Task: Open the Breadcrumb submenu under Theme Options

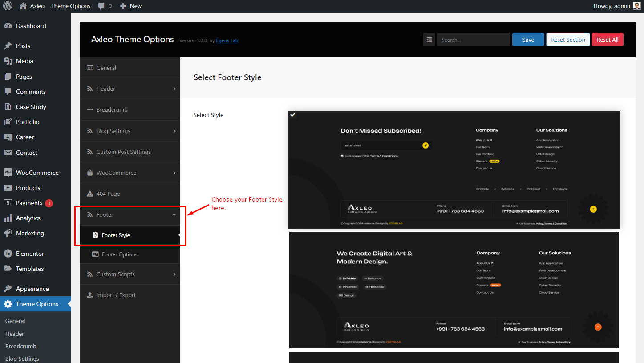Action: click(x=21, y=346)
